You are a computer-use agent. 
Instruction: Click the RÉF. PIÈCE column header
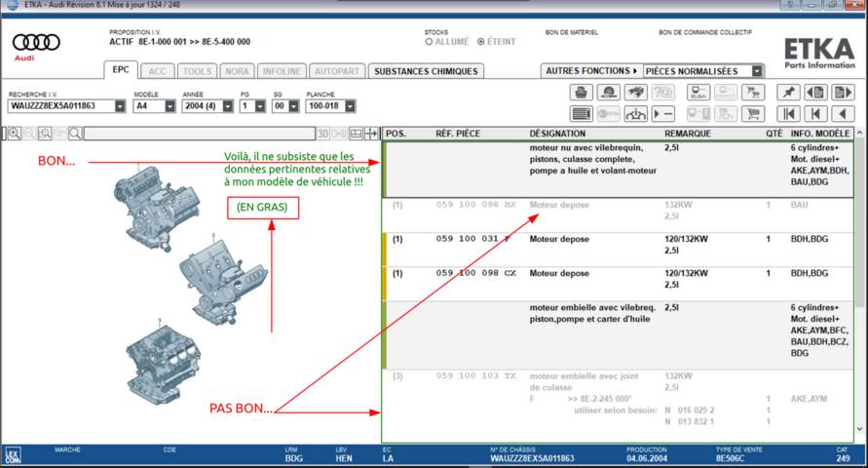[458, 134]
